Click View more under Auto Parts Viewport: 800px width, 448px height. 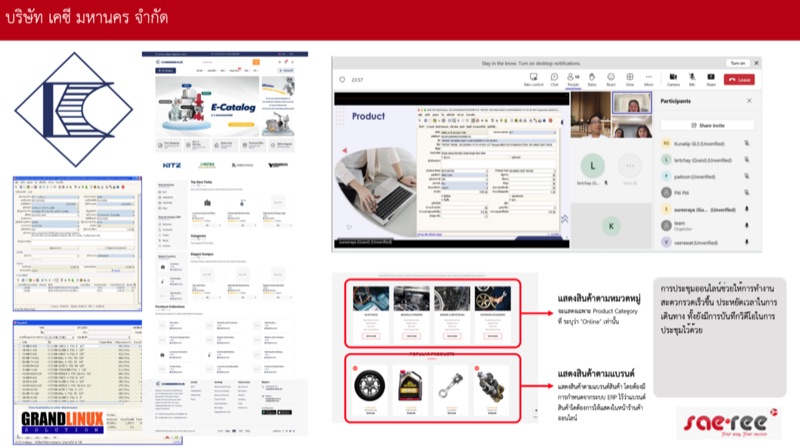(371, 336)
